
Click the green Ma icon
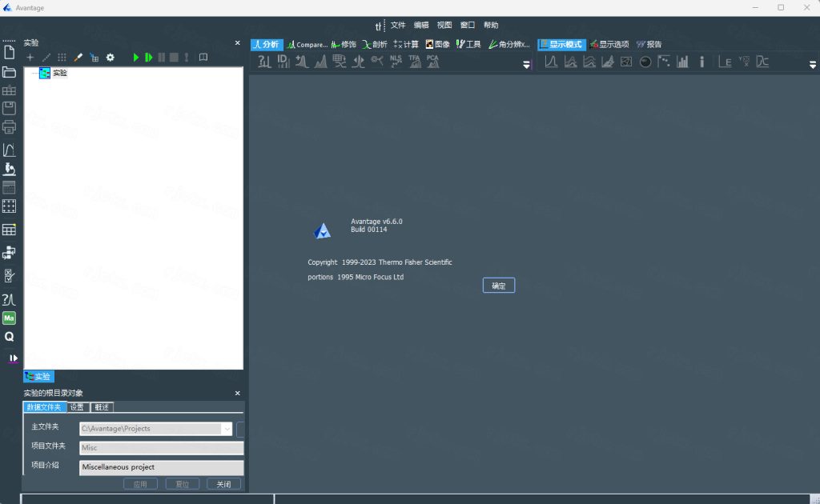click(9, 318)
